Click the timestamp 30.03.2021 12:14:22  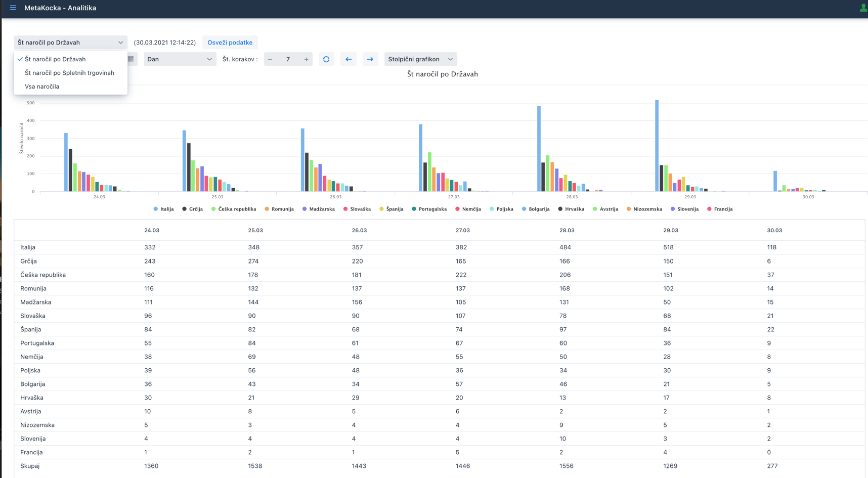[x=165, y=42]
